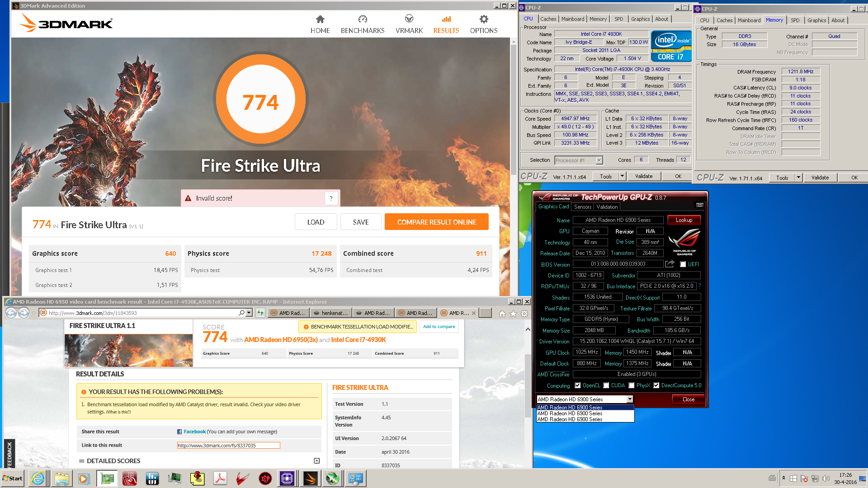Open the purple CPU-Z chip taskbar icon
The height and width of the screenshot is (488, 868).
[287, 479]
